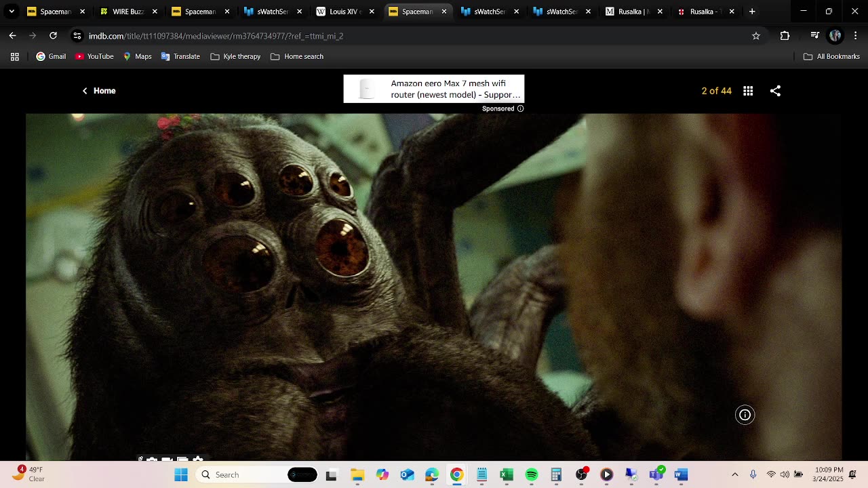The width and height of the screenshot is (868, 488).
Task: Switch to the last Rusalka tab
Action: point(705,12)
